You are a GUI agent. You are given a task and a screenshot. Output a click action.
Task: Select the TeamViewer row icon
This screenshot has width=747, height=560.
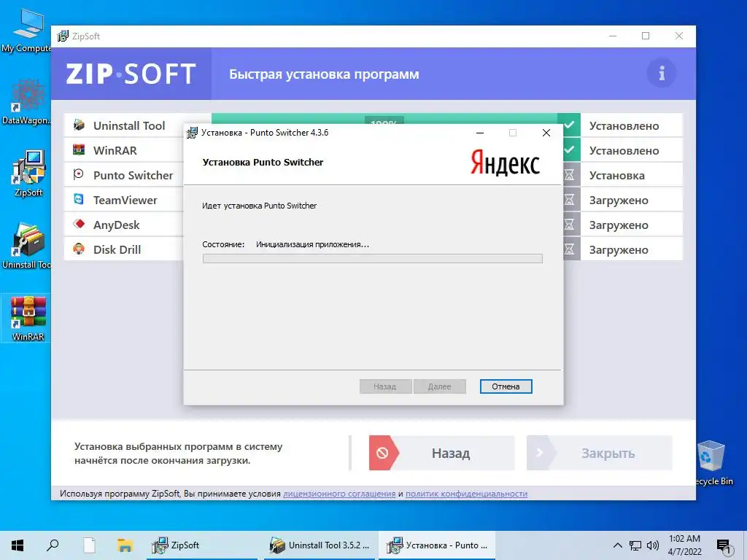(79, 200)
